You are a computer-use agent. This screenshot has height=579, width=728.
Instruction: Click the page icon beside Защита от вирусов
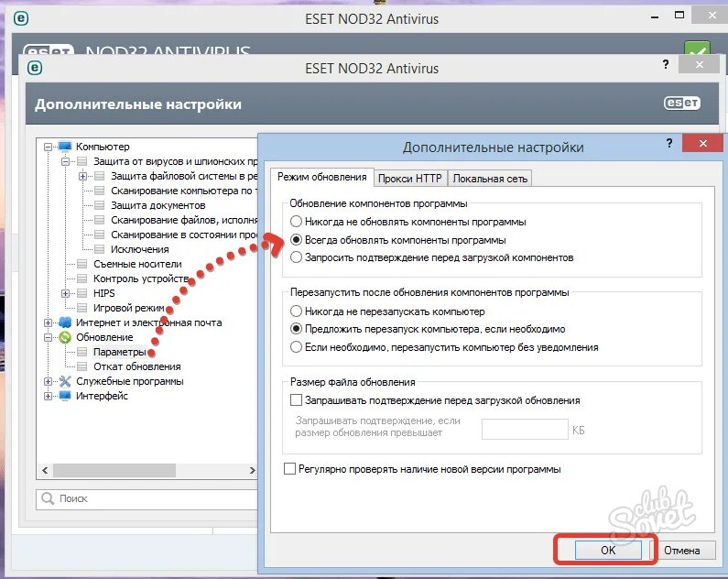coord(81,161)
